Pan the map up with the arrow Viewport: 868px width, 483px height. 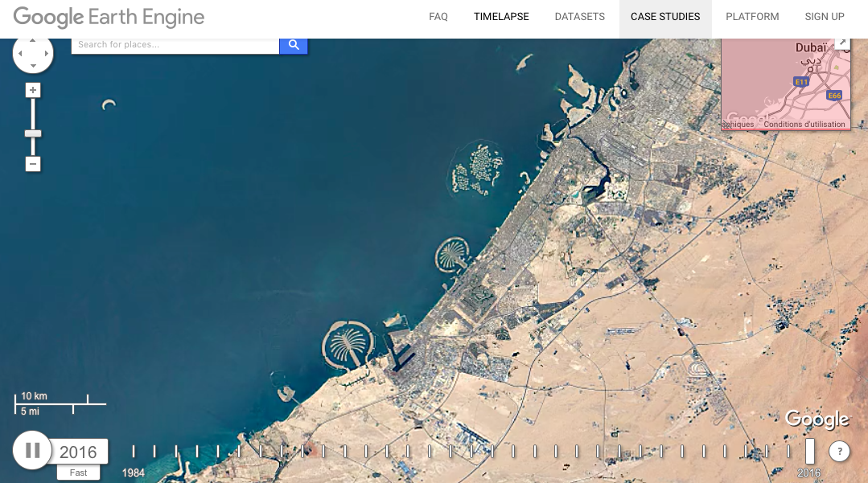33,41
